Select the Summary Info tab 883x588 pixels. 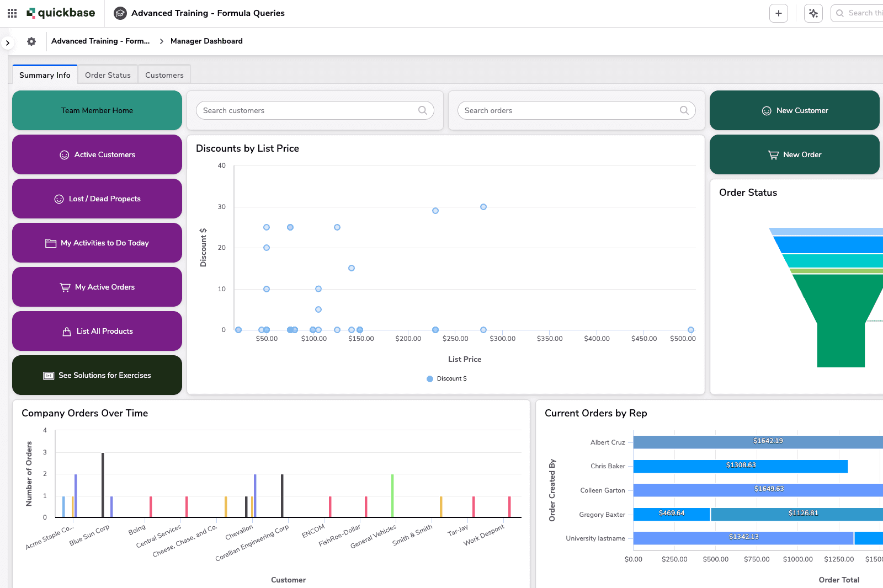click(45, 75)
